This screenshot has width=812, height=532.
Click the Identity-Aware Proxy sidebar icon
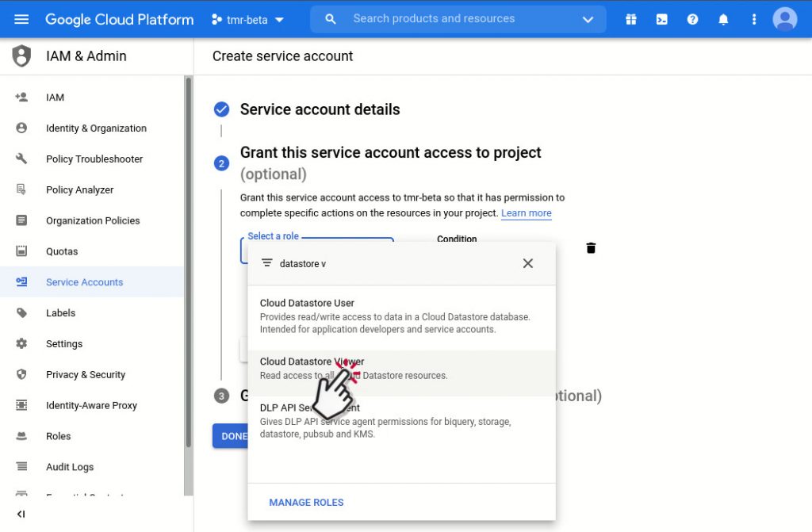pyautogui.click(x=21, y=405)
